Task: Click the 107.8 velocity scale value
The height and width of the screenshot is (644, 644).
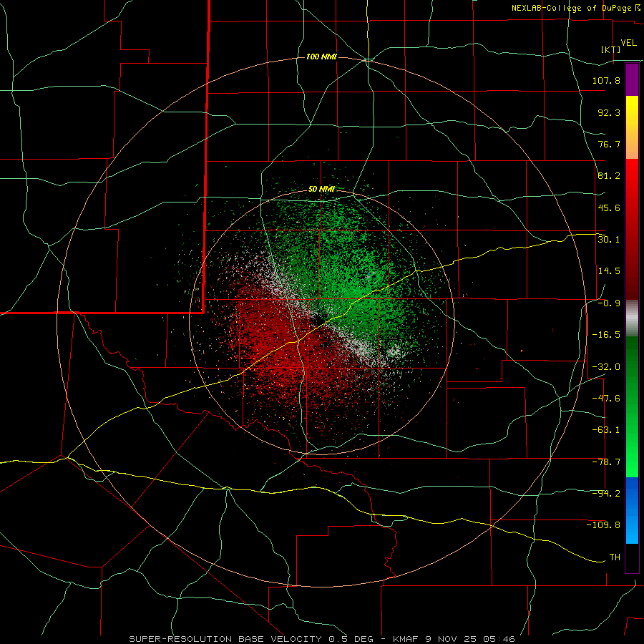Action: point(606,80)
